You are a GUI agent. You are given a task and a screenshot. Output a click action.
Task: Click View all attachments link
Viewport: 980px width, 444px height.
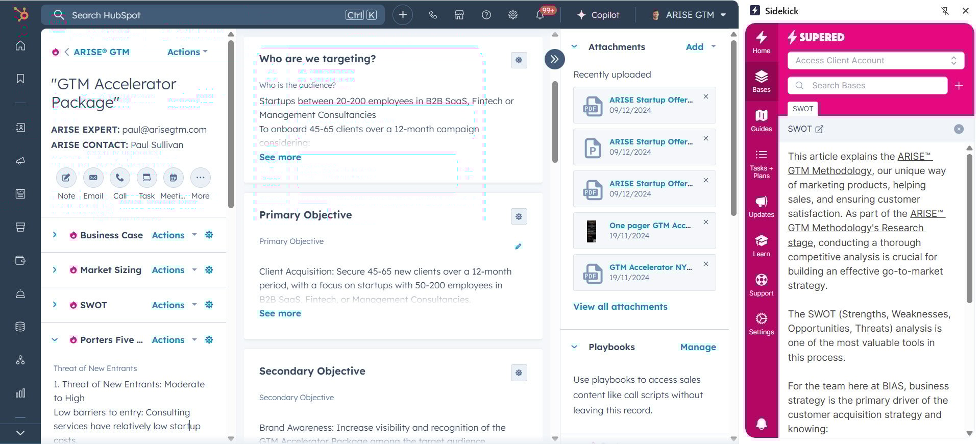pos(620,307)
